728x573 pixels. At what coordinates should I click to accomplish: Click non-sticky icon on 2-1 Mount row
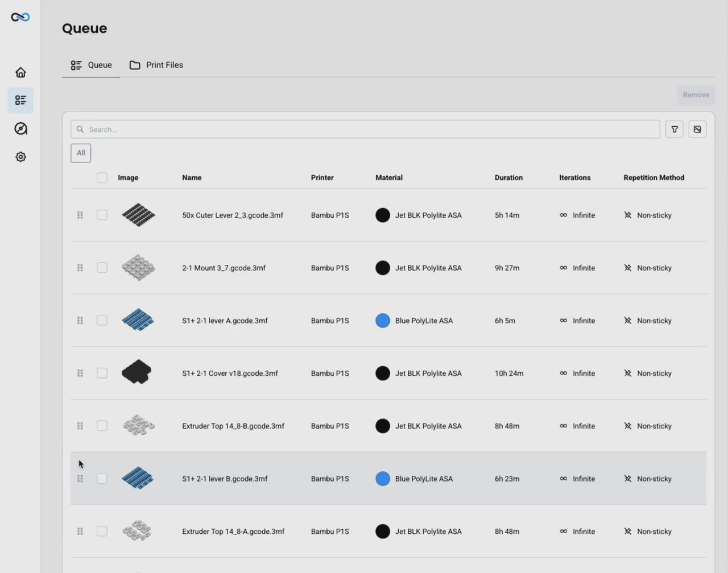628,268
